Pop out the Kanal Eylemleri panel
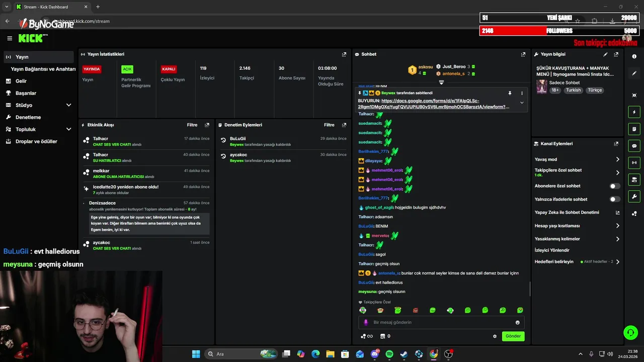 coord(616,144)
